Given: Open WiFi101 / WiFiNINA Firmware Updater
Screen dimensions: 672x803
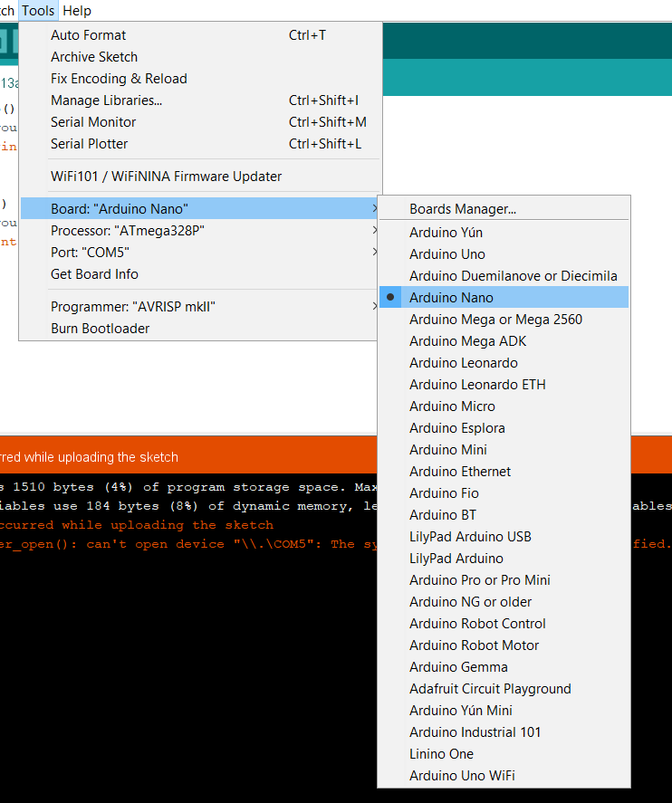Looking at the screenshot, I should tap(200, 177).
